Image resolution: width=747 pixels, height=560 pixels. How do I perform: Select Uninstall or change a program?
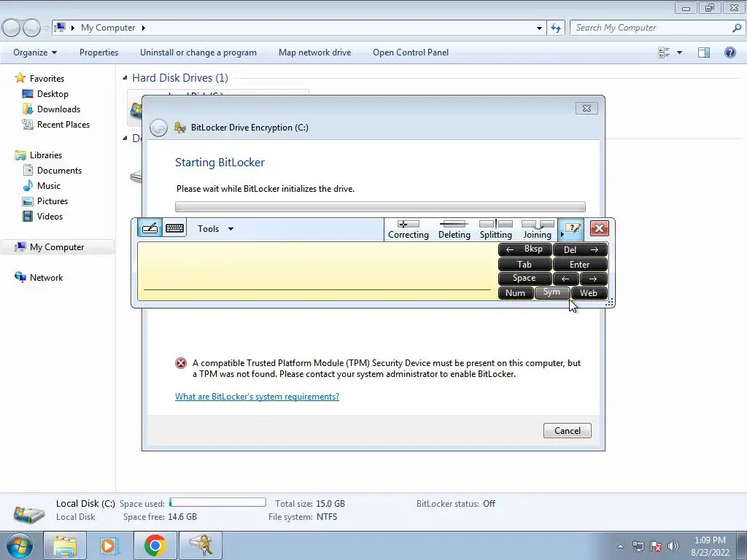tap(198, 52)
